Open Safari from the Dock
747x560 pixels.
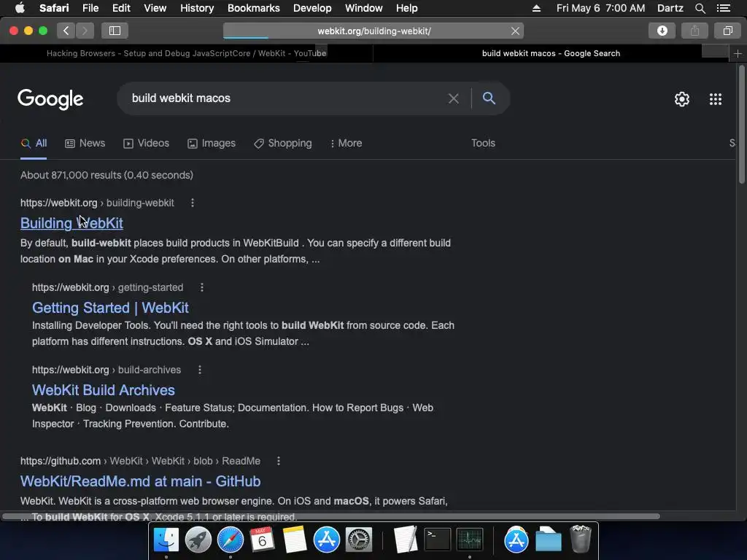pos(230,540)
